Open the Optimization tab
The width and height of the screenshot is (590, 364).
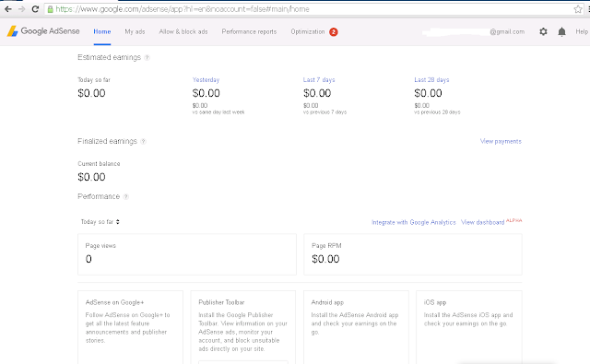[x=307, y=31]
